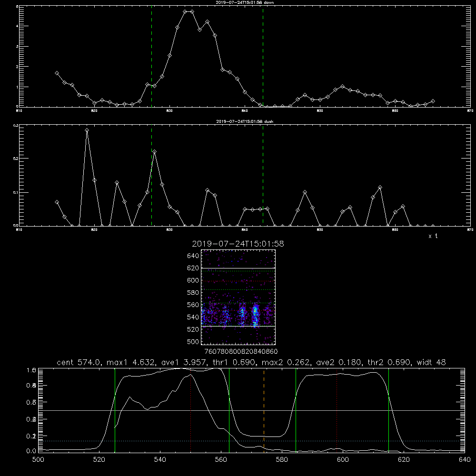Screen dimensions: 476x476
Task: Open the spectral image thumbnail
Action: tap(238, 297)
